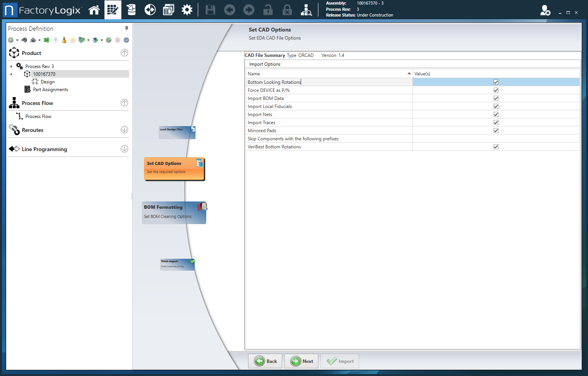This screenshot has width=588, height=376.
Task: Expand the Line Programming section
Action: click(124, 149)
